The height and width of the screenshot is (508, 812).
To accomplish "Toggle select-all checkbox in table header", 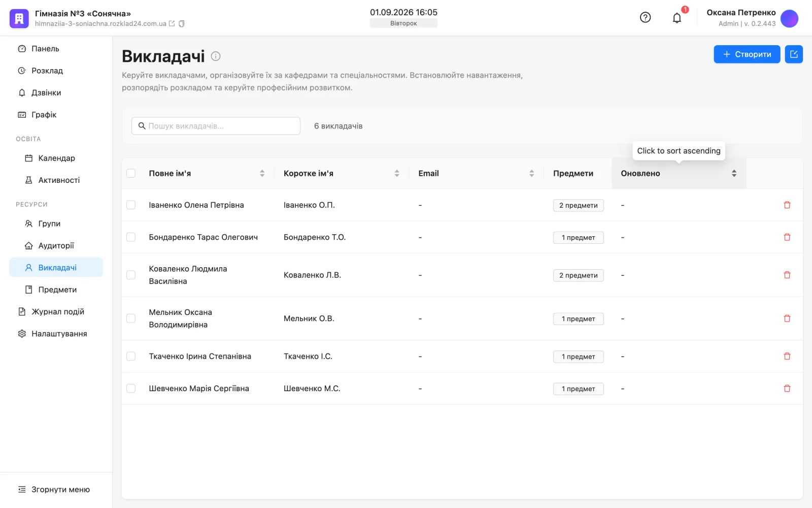I will (x=131, y=173).
